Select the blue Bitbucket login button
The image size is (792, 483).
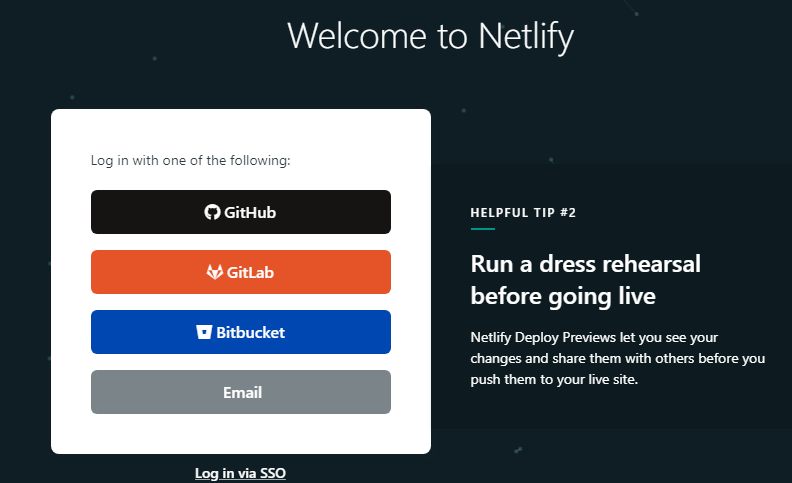tap(241, 332)
